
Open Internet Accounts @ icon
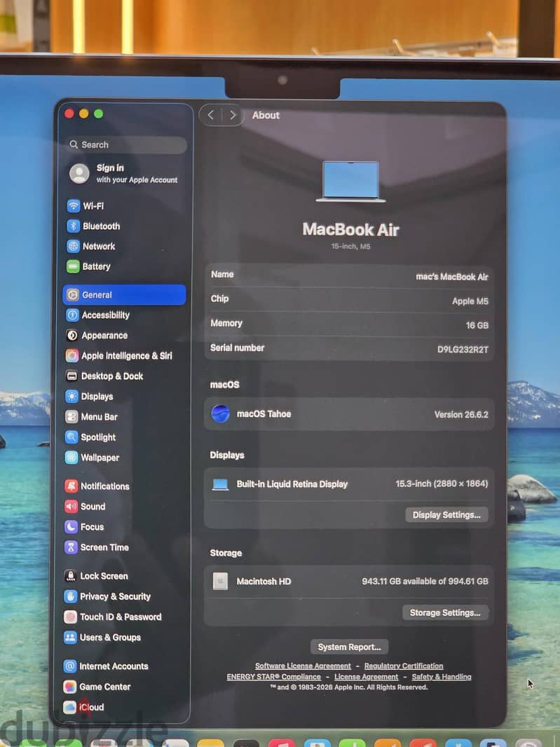[69, 666]
